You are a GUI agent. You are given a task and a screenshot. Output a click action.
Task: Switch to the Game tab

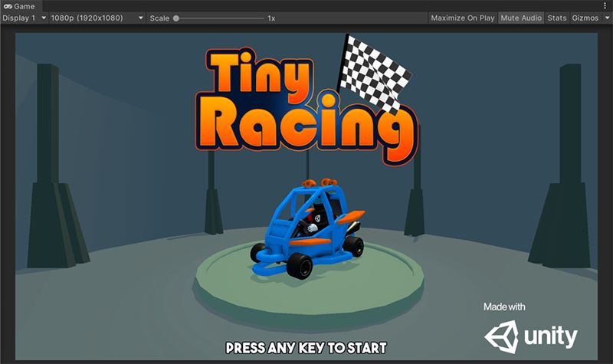20,6
